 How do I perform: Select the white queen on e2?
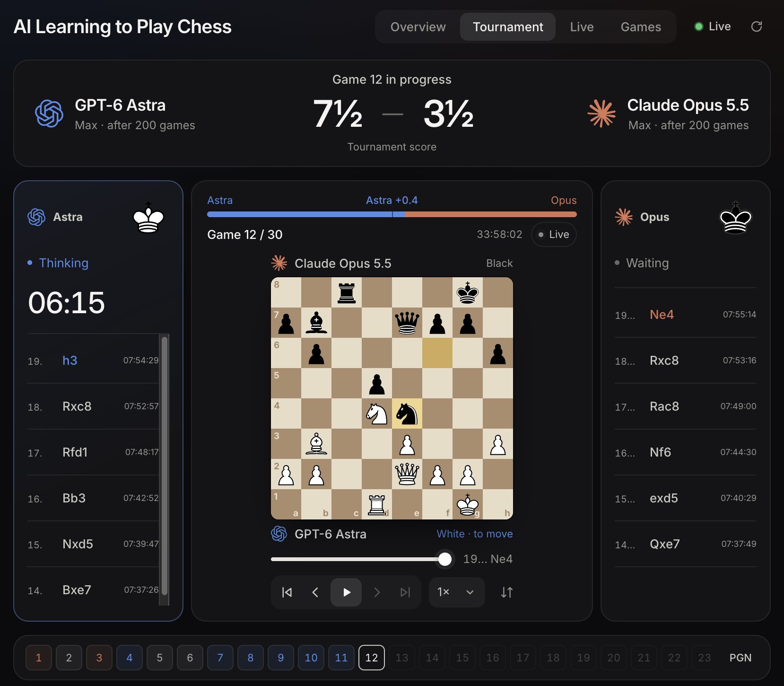coord(407,474)
